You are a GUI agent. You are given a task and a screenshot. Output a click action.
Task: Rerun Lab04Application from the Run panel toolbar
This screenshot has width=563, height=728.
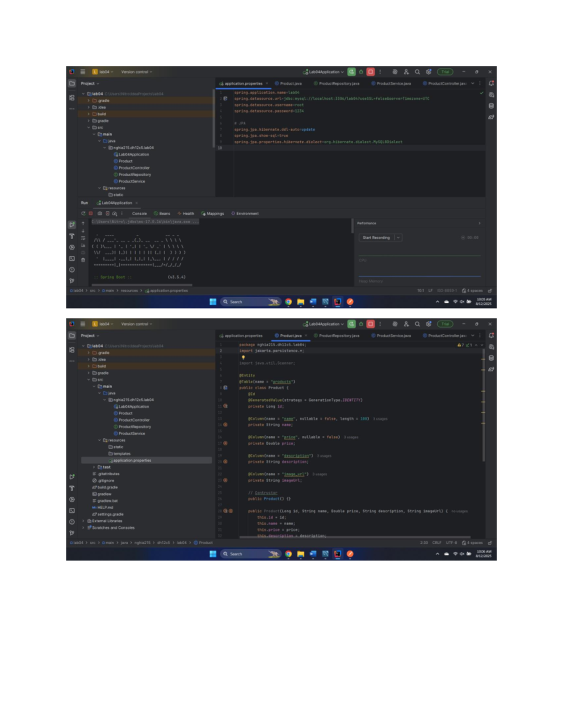(83, 213)
